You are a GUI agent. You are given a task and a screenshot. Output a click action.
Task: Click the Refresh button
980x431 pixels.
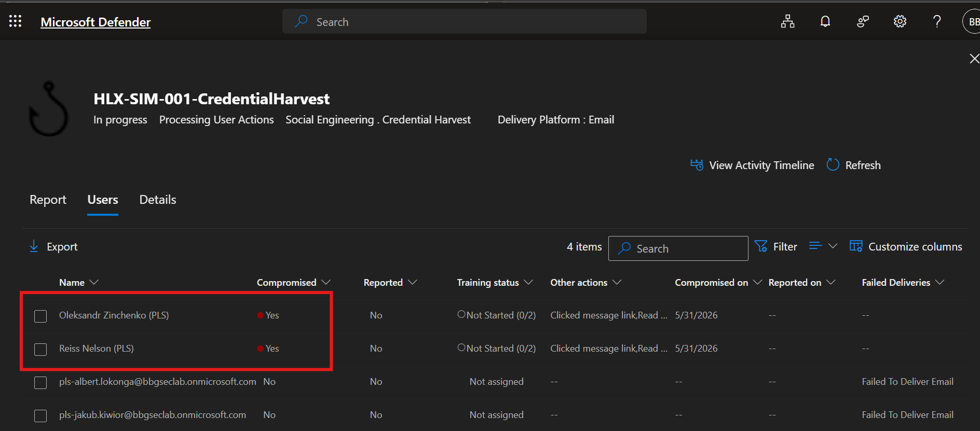coord(853,165)
